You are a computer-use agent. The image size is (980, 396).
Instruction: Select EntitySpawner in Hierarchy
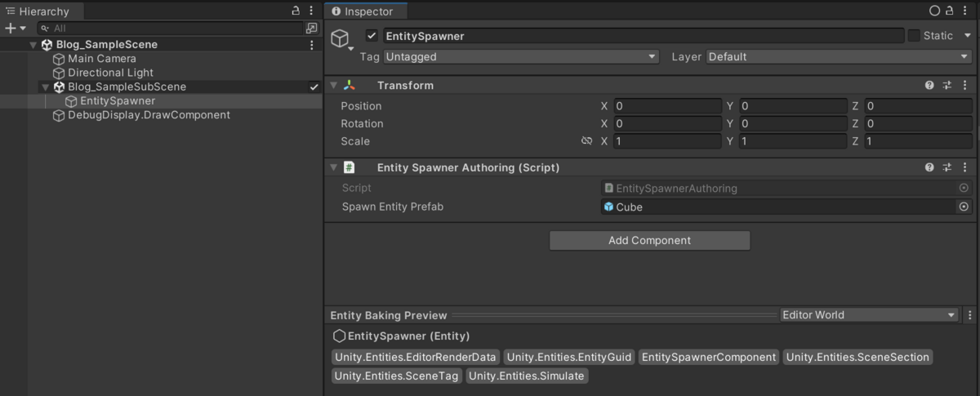pos(118,100)
